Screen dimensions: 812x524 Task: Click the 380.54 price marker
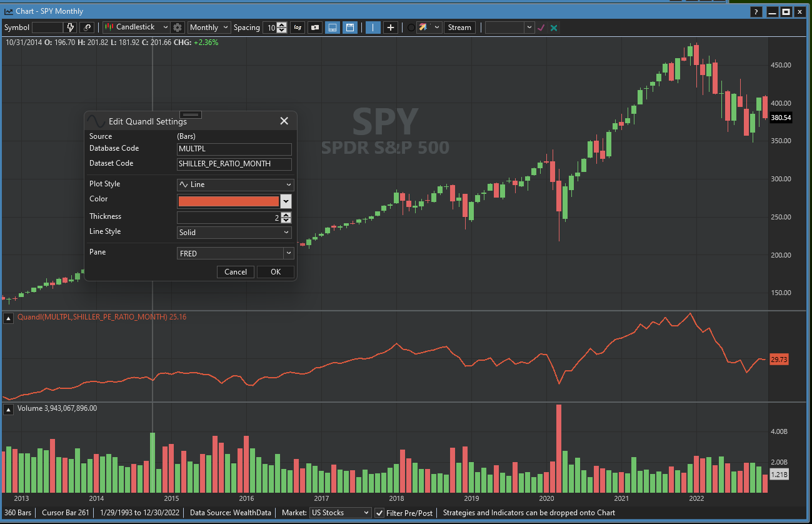tap(781, 118)
